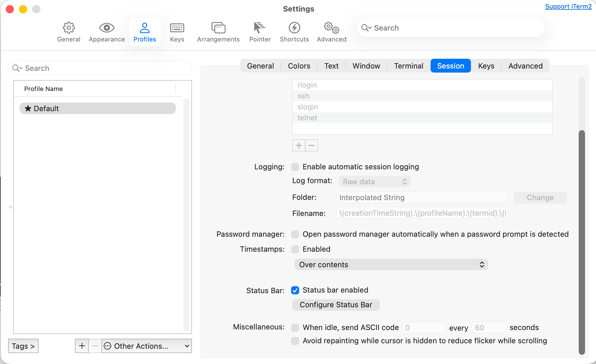This screenshot has height=364, width=596.
Task: Open the General settings gear icon
Action: pos(69,28)
